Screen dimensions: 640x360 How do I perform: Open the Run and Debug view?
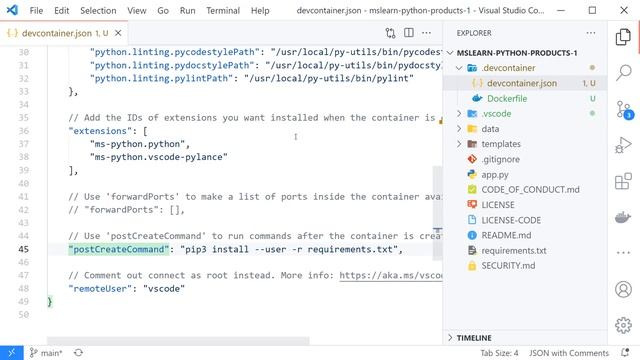pos(623,145)
